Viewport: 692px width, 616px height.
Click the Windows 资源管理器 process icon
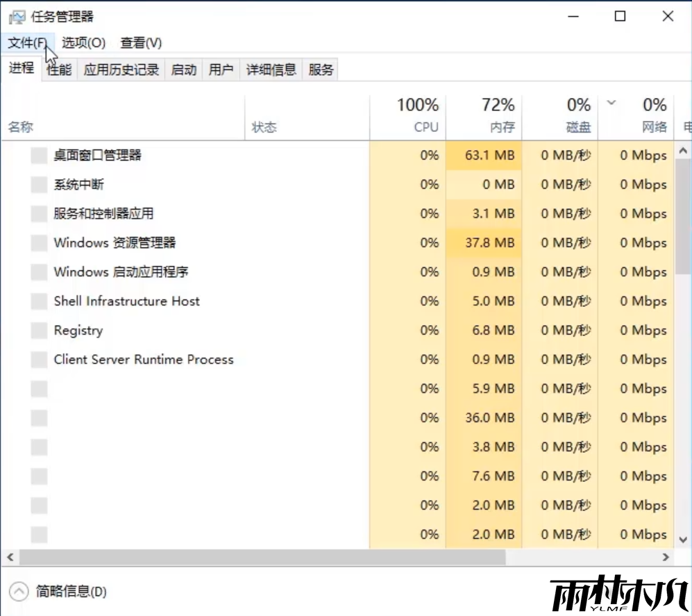[38, 243]
